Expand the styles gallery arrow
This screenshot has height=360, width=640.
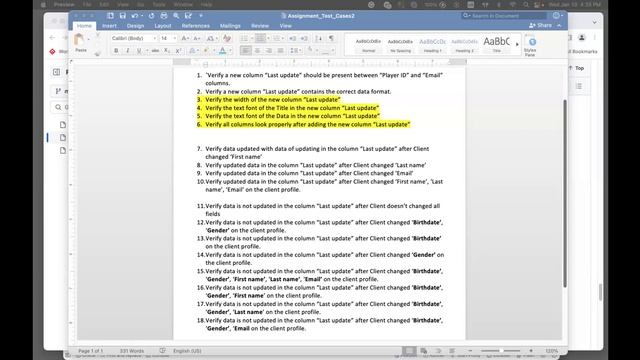[x=517, y=44]
